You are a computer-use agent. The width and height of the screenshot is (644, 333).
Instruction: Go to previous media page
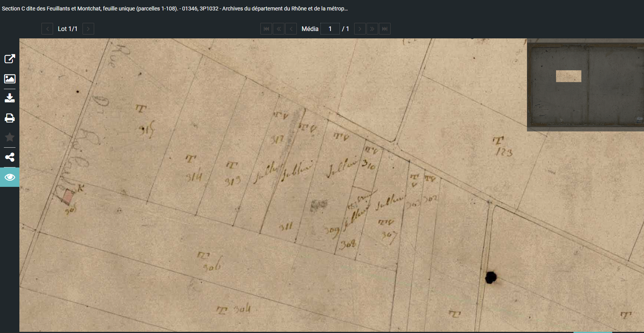pyautogui.click(x=291, y=29)
